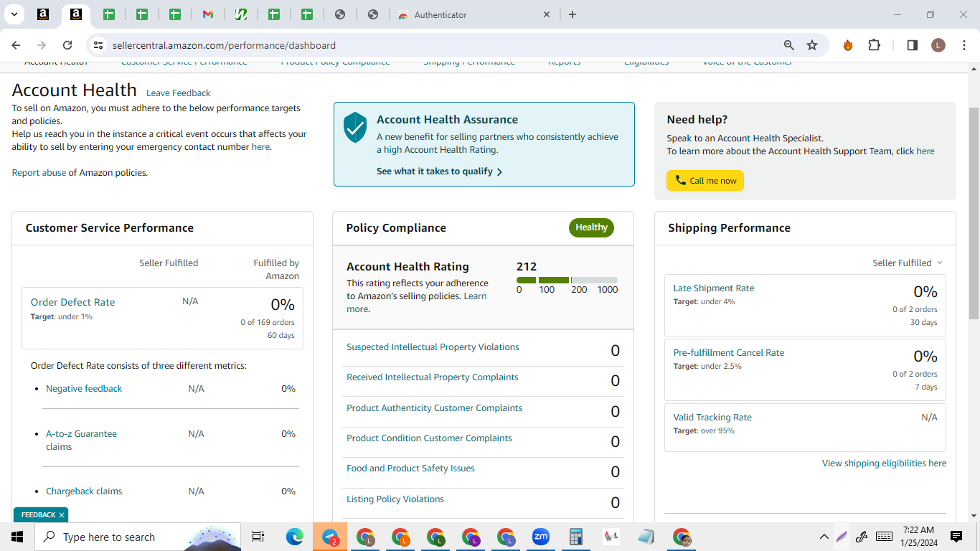
Task: Open Product Condition Customer Complaints
Action: [430, 438]
